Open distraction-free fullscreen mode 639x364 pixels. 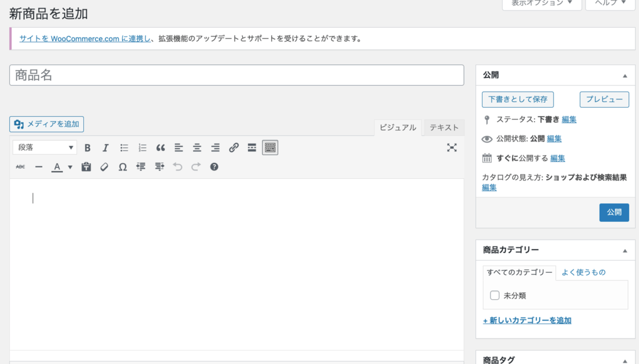[452, 148]
